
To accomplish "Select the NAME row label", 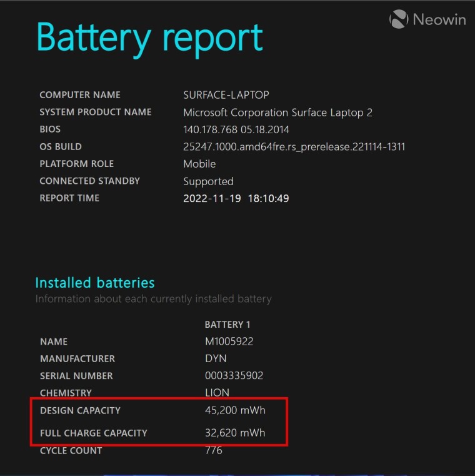I will (x=54, y=342).
